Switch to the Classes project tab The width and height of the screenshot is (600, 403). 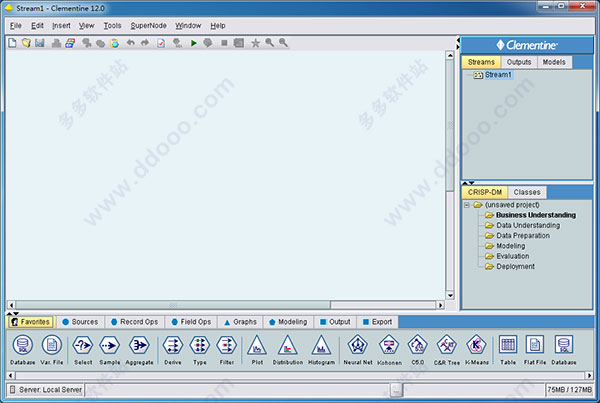tap(527, 192)
